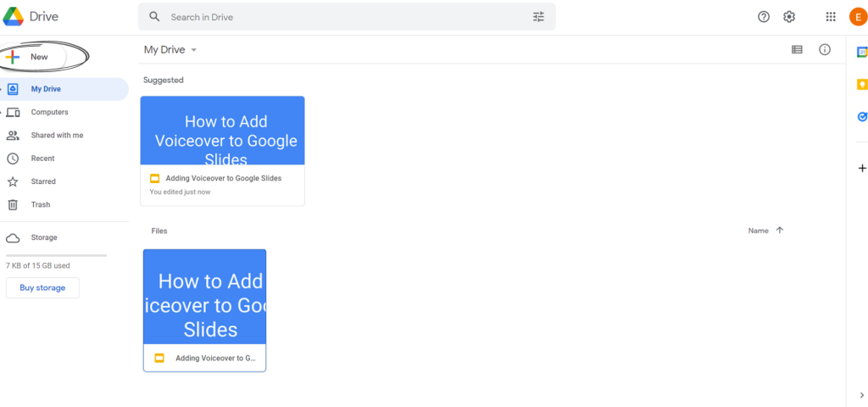Click suggested file name Adding Voiceover to Google Slides

(224, 178)
